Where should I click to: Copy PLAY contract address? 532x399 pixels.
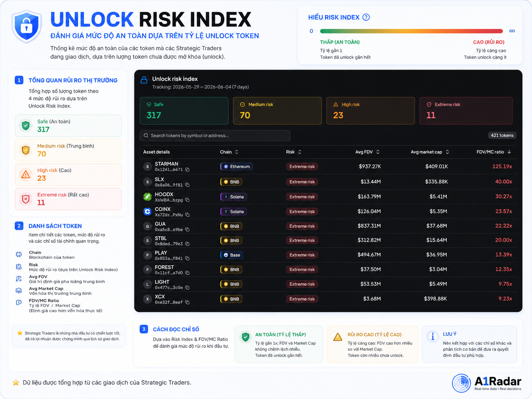click(187, 259)
